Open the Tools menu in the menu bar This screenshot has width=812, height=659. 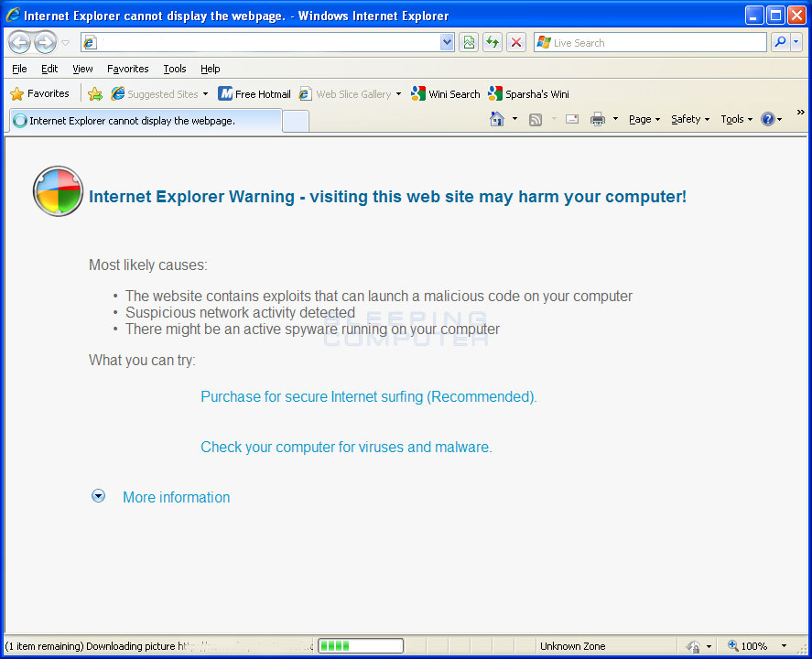(175, 69)
